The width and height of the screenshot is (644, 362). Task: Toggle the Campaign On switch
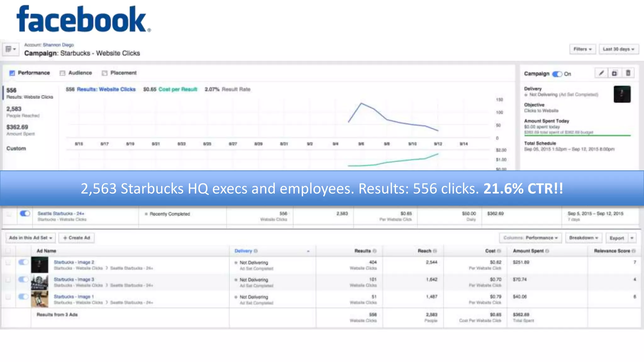coord(557,74)
